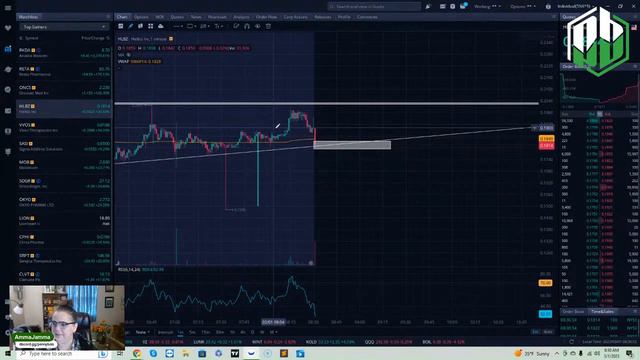
Task: Click the VWAP indicator label
Action: tap(123, 61)
